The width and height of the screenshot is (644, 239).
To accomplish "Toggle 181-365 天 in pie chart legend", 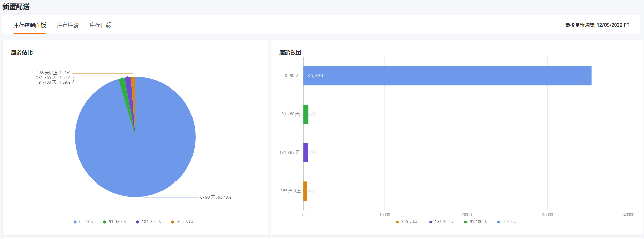I will [x=149, y=222].
